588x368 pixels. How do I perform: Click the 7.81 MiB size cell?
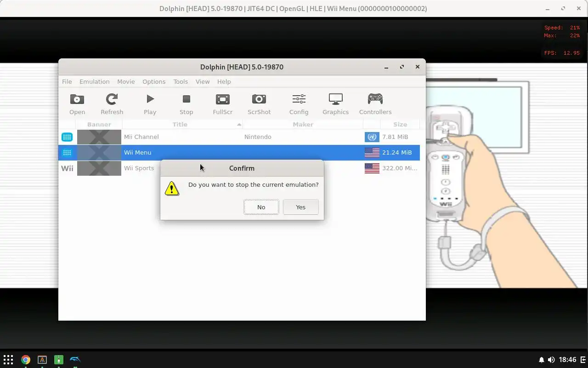pyautogui.click(x=395, y=137)
